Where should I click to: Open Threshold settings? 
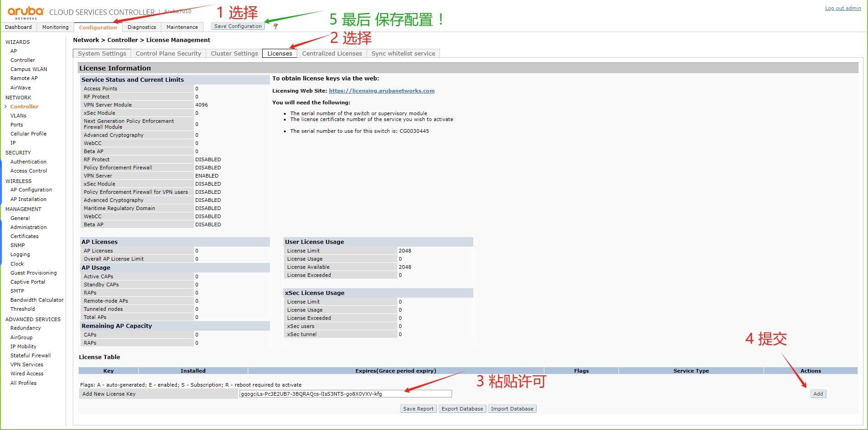pyautogui.click(x=23, y=309)
